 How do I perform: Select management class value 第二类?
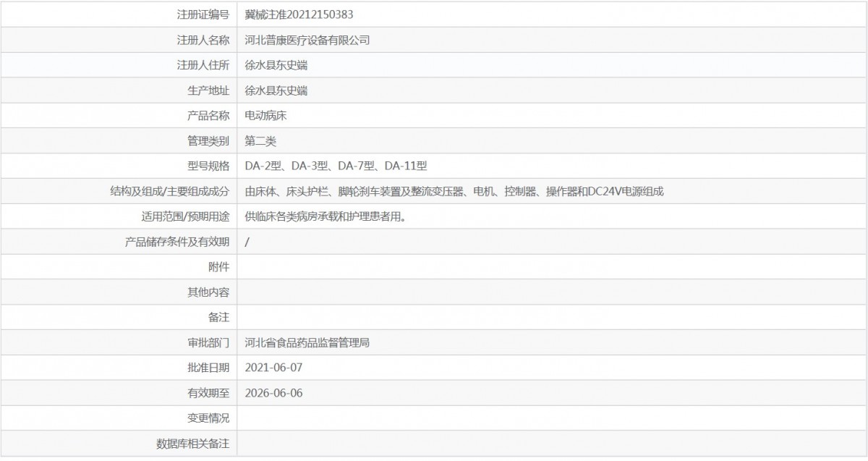(261, 140)
